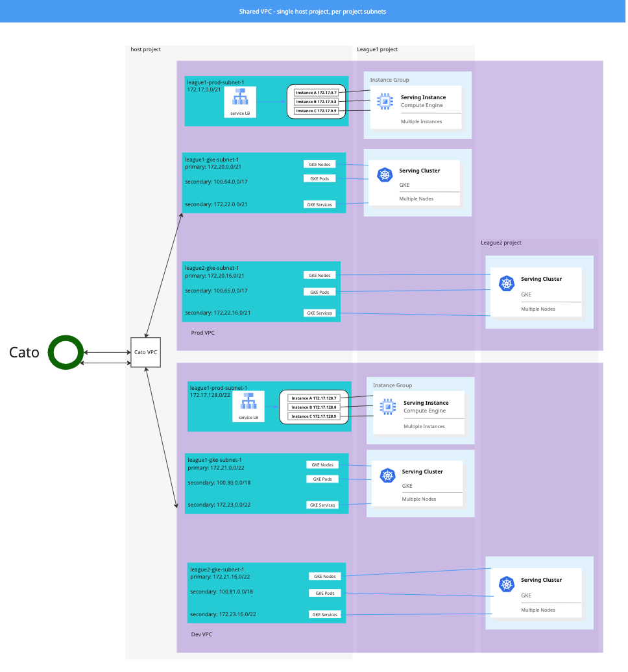Screen dimensions: 628x672
Task: Click 'secondary: 100.64.0.0/17' text
Action: [x=217, y=182]
